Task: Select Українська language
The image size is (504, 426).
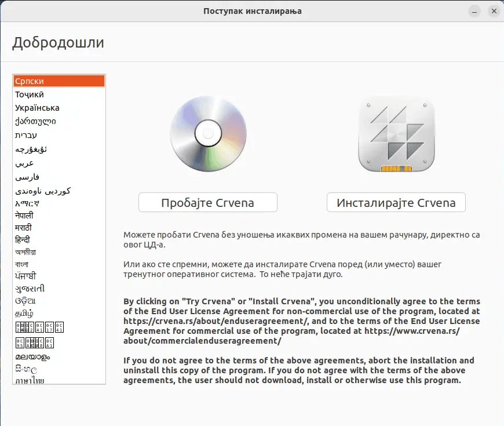Action: pyautogui.click(x=59, y=108)
